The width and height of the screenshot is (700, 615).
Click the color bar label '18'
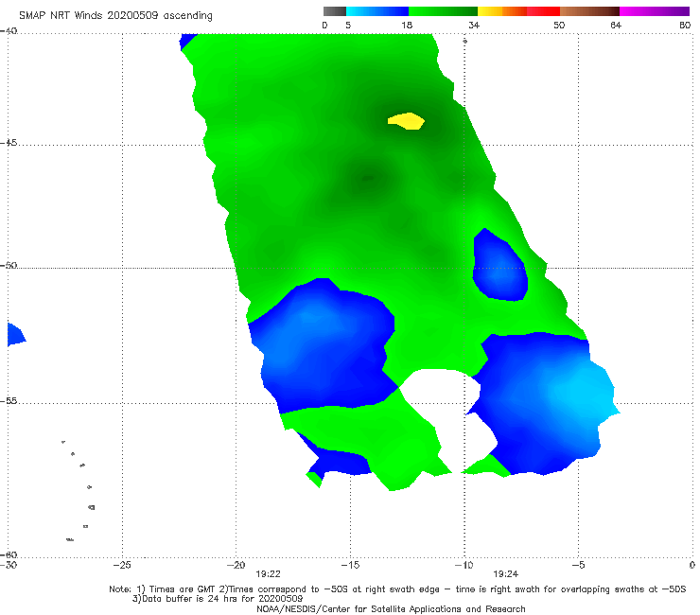(407, 26)
